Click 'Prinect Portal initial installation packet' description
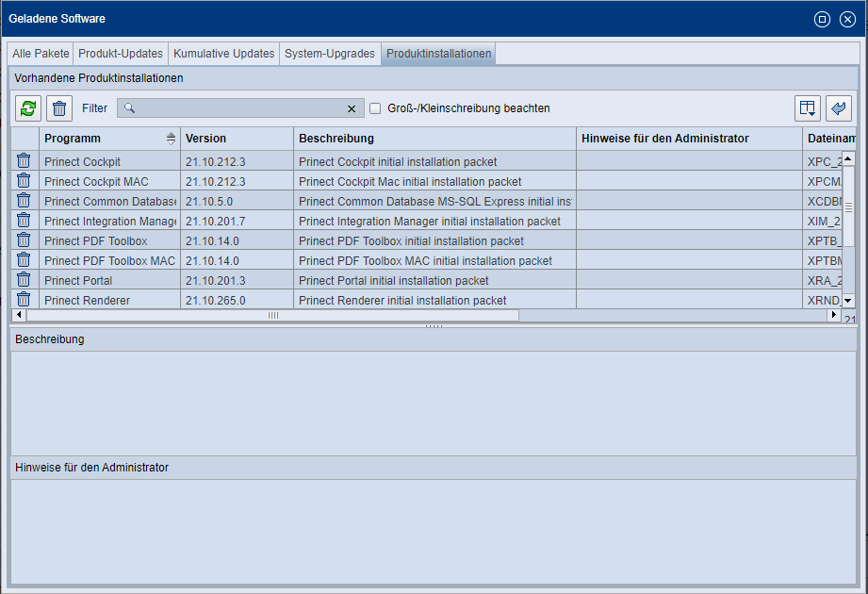 [394, 281]
